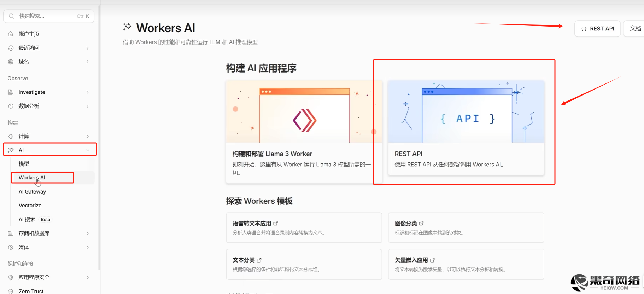Click the Ctrl K shortcut hint

(83, 16)
